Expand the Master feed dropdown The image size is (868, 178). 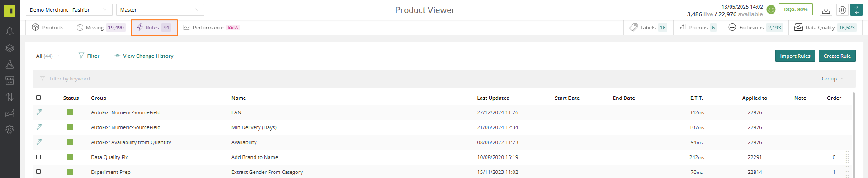(x=160, y=10)
